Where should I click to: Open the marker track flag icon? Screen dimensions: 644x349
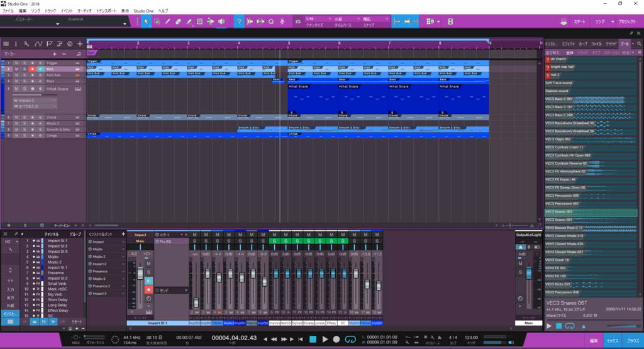click(49, 43)
